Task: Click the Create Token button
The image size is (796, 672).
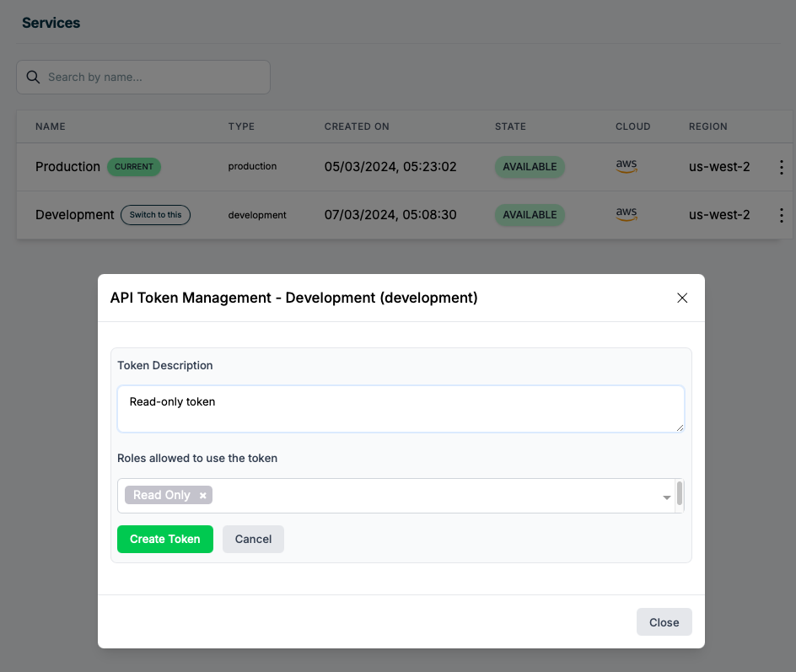Action: click(x=165, y=539)
